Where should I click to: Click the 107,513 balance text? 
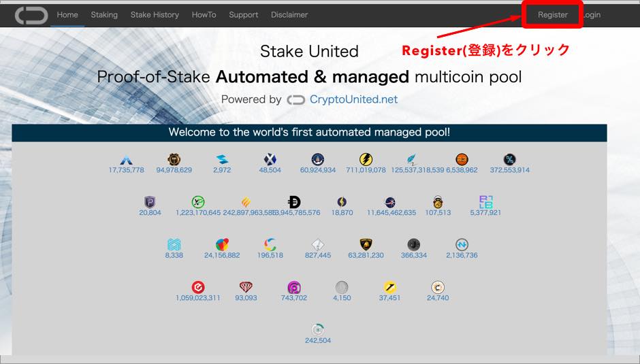pyautogui.click(x=438, y=212)
